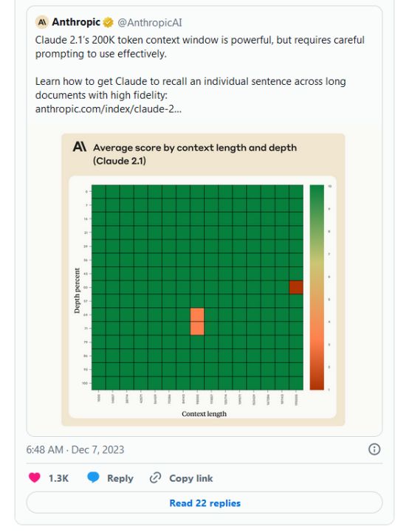Click the Anthropic profile avatar
This screenshot has height=532, width=409.
tap(41, 22)
